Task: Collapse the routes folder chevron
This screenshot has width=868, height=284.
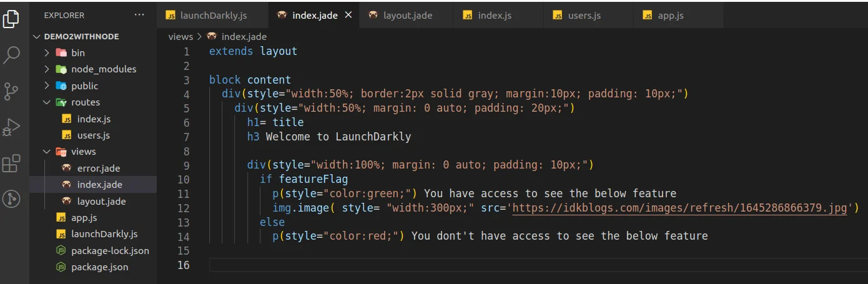Action: pyautogui.click(x=47, y=102)
